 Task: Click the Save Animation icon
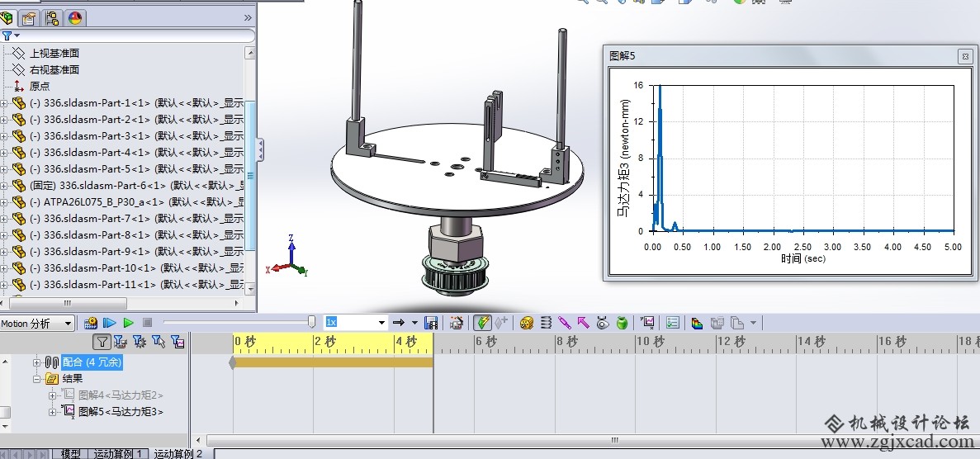[x=431, y=323]
